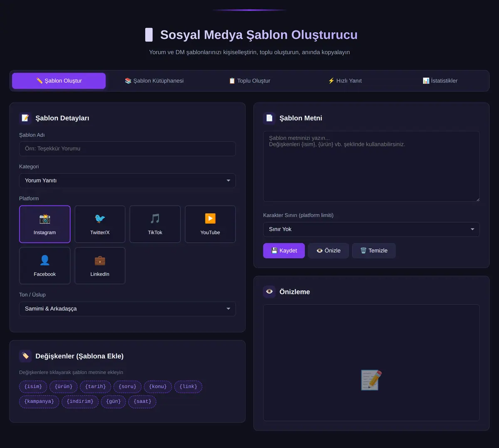Click the Kaydet button
The height and width of the screenshot is (448, 499).
click(284, 251)
